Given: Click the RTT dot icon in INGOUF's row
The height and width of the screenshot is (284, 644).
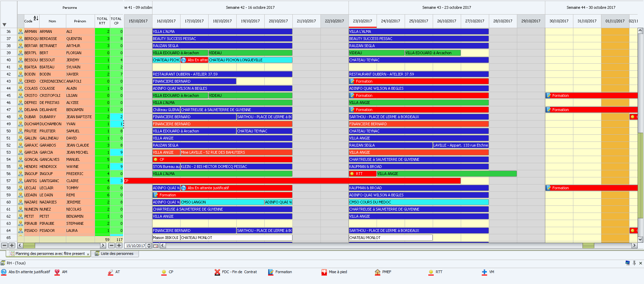Looking at the screenshot, I should point(352,174).
